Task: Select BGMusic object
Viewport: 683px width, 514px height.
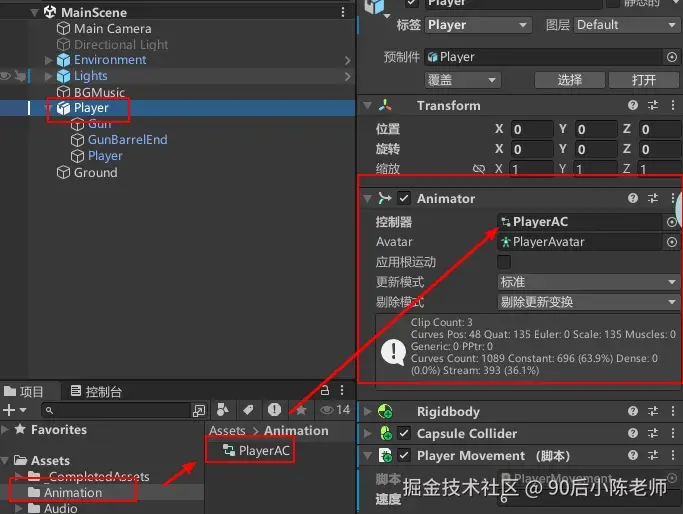Action: point(99,92)
